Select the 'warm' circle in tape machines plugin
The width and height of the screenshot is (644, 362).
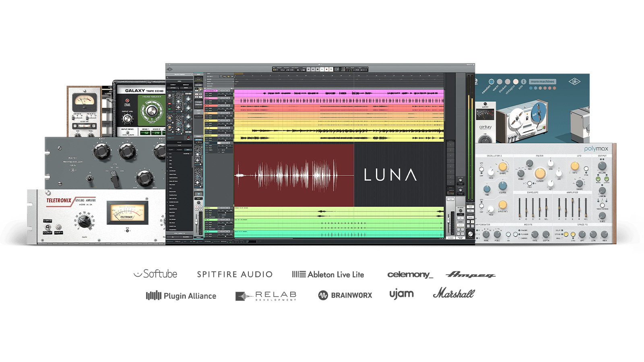(500, 82)
